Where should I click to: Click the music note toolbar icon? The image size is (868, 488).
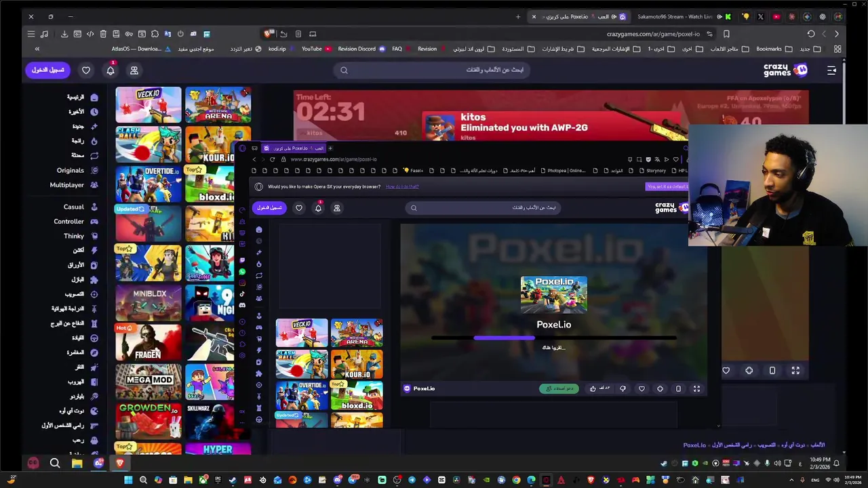coord(44,34)
